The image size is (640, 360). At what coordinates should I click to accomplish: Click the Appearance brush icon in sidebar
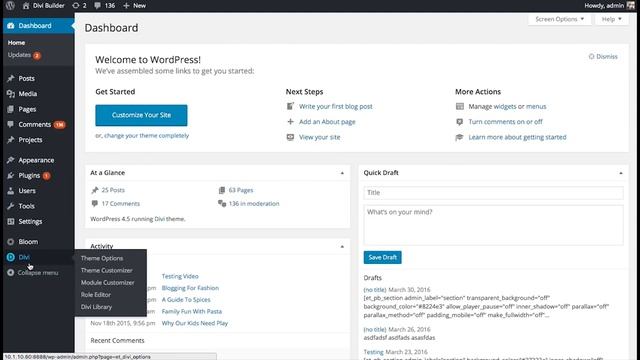tap(11, 160)
